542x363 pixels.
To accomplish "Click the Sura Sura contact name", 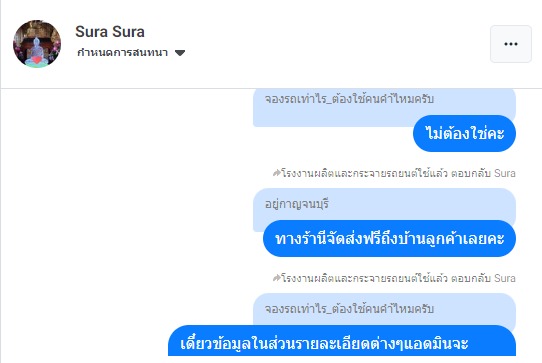I will click(x=110, y=31).
